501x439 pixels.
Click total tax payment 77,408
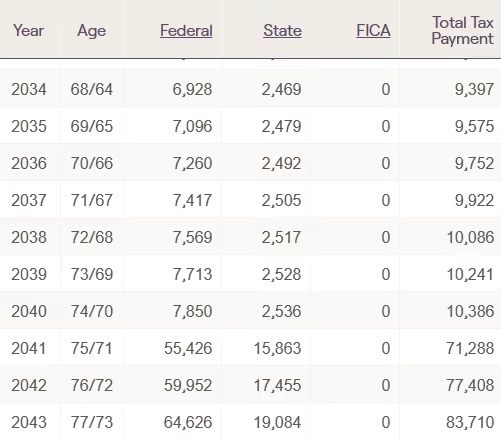coord(470,385)
